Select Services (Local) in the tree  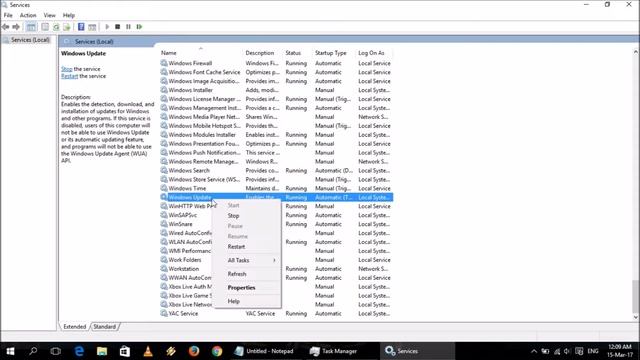[30, 40]
